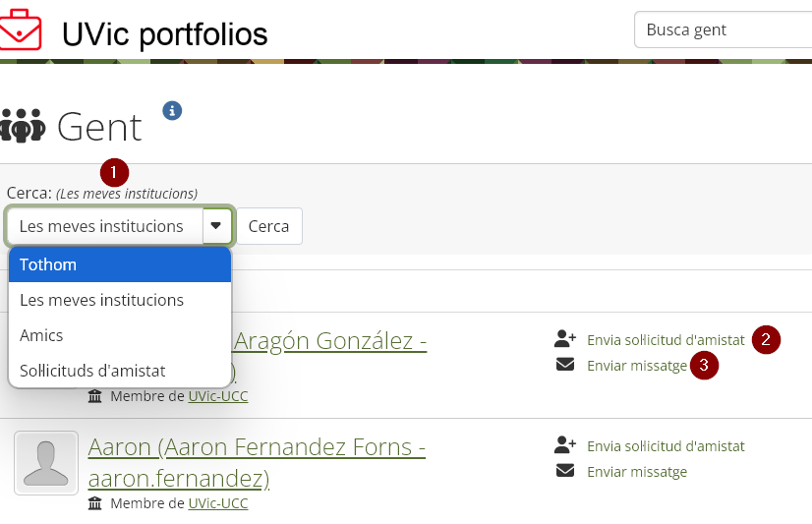Choose Les meves institucions list option

120,300
